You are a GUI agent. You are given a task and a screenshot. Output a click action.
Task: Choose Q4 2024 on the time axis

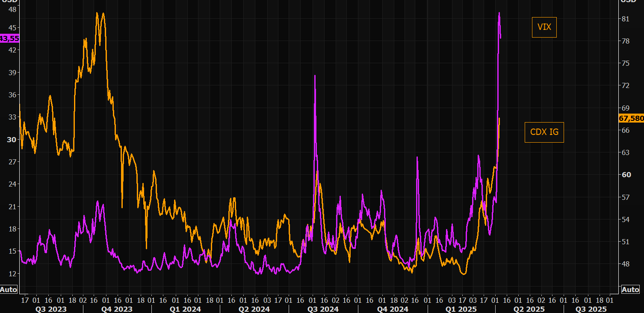392,309
